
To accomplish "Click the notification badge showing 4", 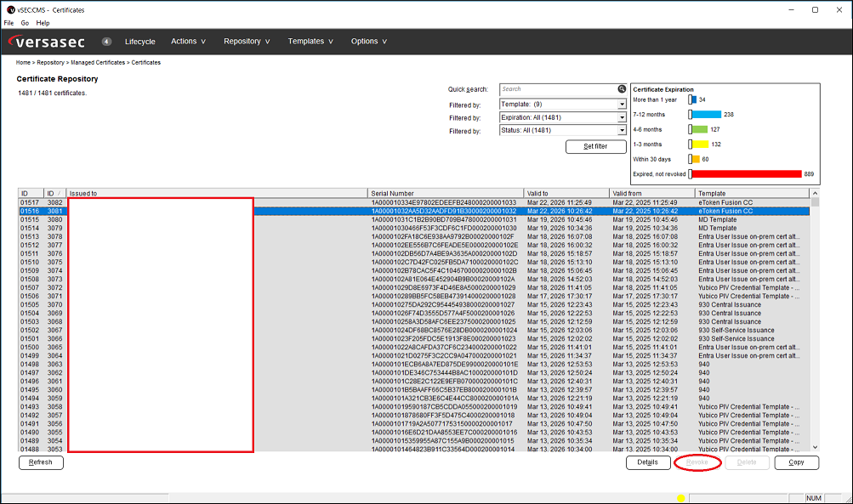I will [106, 42].
